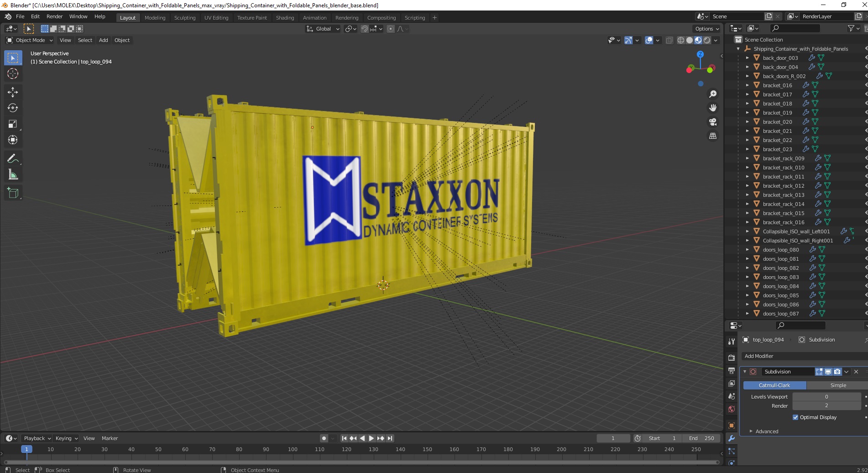Collapse Shipping_Container_with_Foldable_Panels collection

(x=738, y=49)
